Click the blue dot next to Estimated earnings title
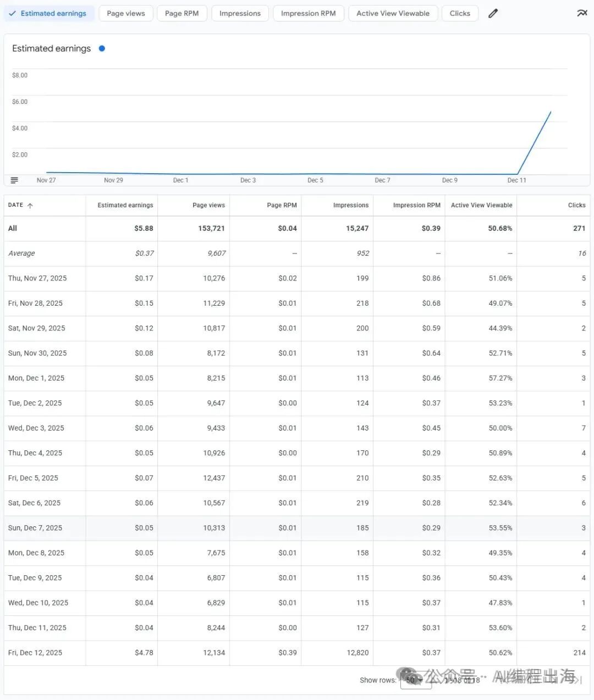The image size is (594, 700). (x=102, y=48)
